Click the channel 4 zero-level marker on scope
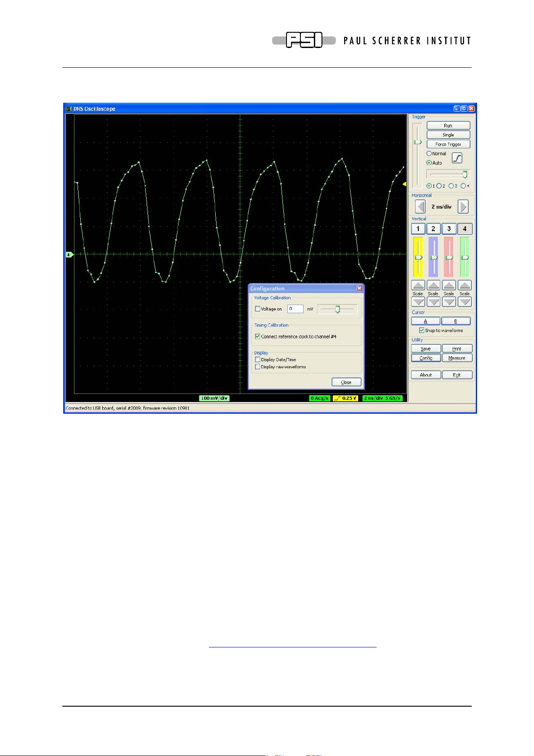 pos(69,255)
